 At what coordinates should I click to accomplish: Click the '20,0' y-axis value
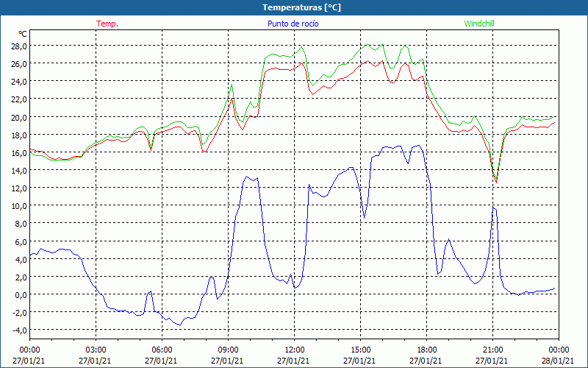[x=19, y=117]
